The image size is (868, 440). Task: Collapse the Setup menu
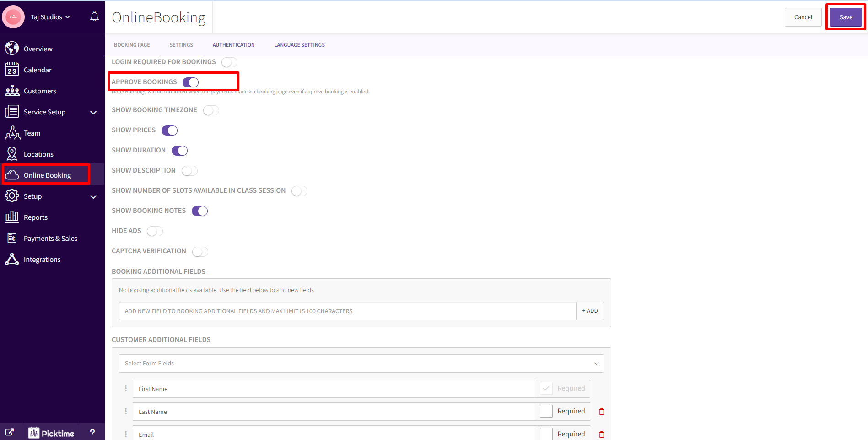click(93, 196)
